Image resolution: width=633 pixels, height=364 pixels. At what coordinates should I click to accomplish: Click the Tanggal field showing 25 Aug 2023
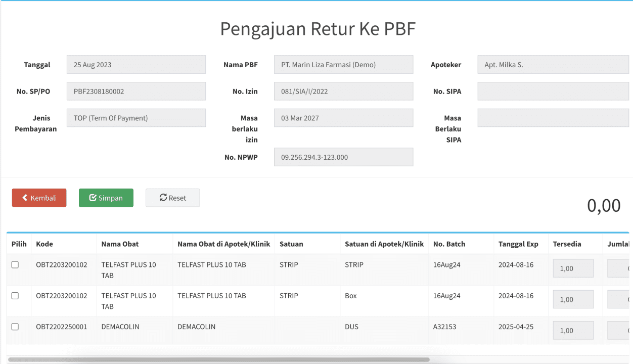click(x=137, y=65)
